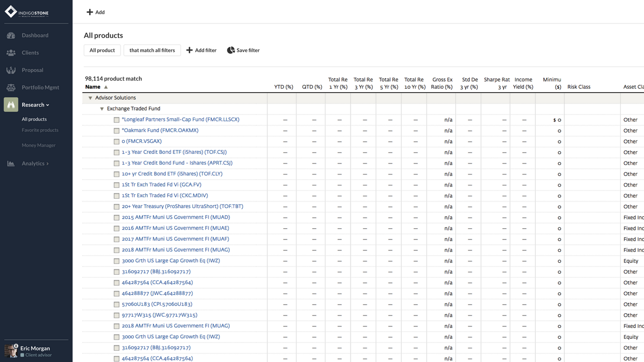Open Favorite products in sidebar
This screenshot has width=644, height=362.
pyautogui.click(x=40, y=130)
